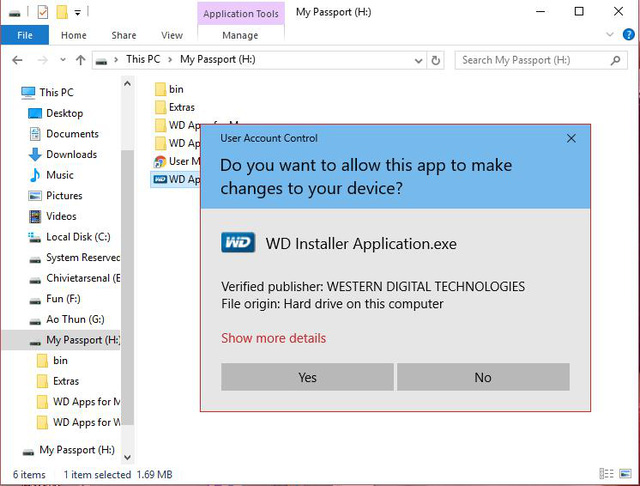This screenshot has height=486, width=640.
Task: Click navigation pane scroll down arrow
Action: 127,457
